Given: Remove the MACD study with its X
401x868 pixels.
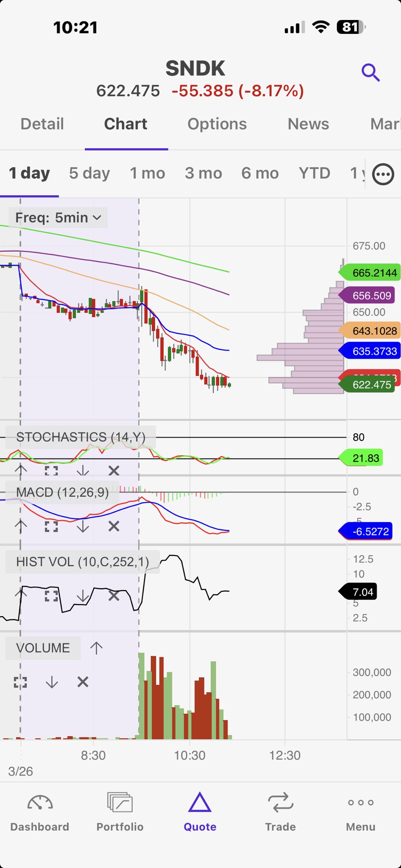Looking at the screenshot, I should pos(114,526).
